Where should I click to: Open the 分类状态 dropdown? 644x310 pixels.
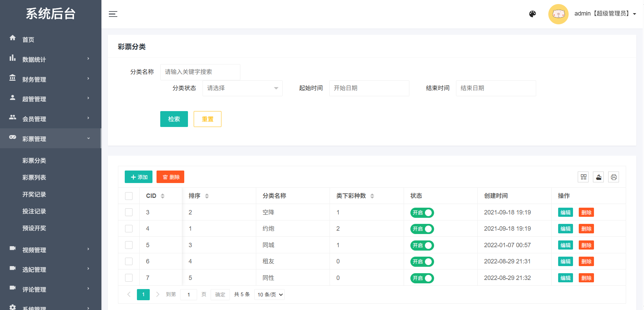[x=242, y=88]
